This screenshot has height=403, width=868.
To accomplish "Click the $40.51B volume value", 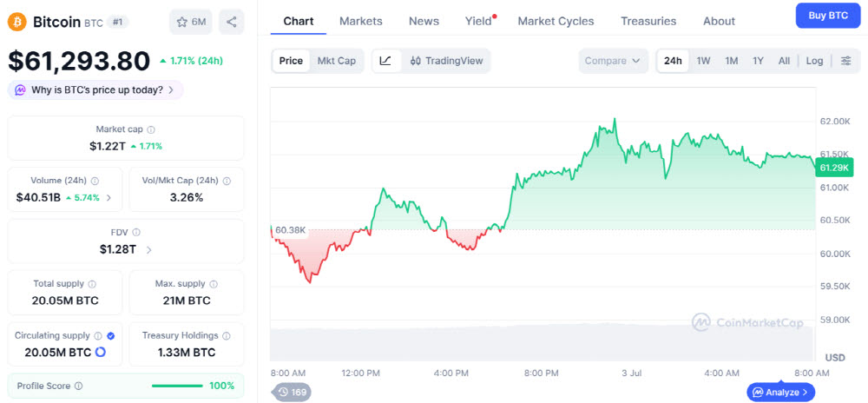I will pyautogui.click(x=38, y=198).
